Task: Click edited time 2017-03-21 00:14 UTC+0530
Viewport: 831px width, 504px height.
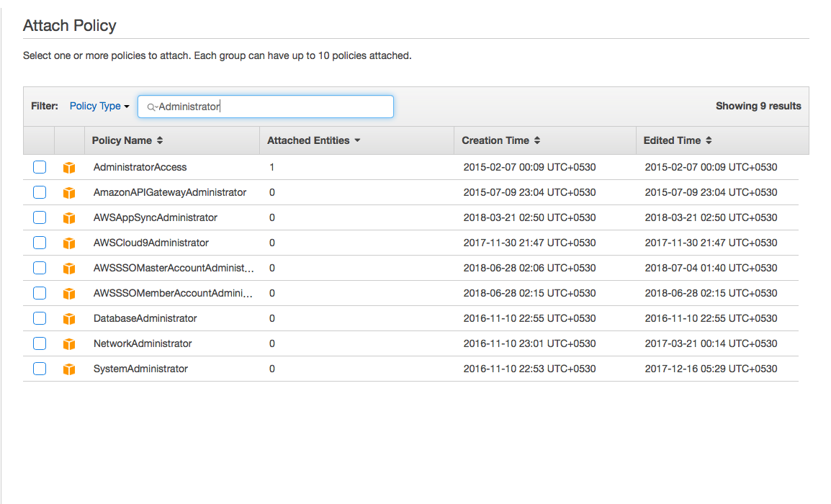Action: tap(711, 343)
